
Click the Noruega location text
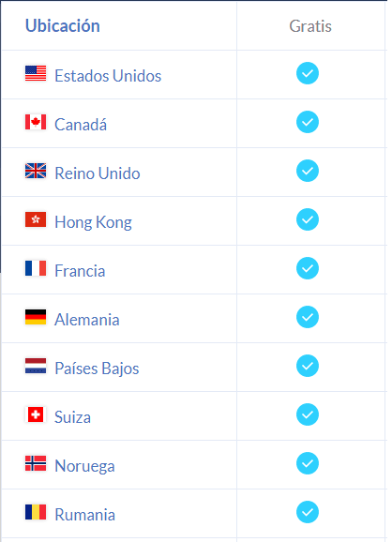(84, 466)
